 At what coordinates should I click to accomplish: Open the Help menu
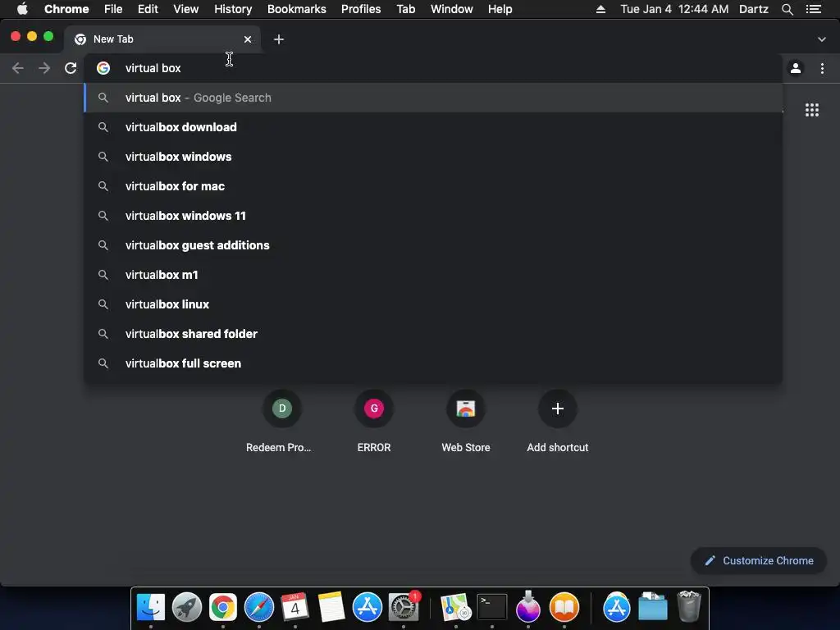(500, 9)
